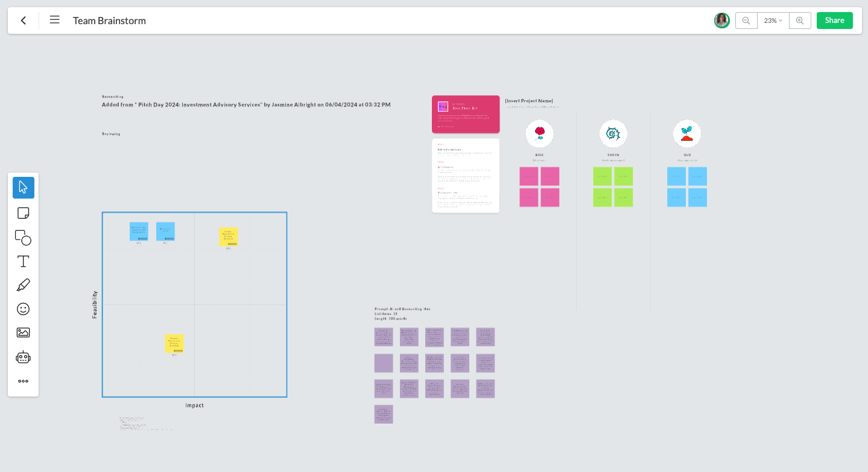
Task: Go back using the left arrow
Action: click(24, 21)
